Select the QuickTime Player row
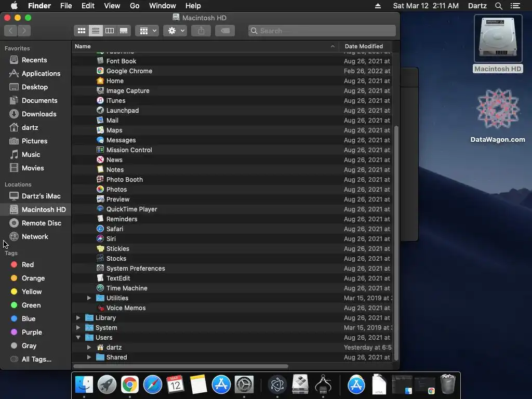The width and height of the screenshot is (532, 399). [232, 209]
